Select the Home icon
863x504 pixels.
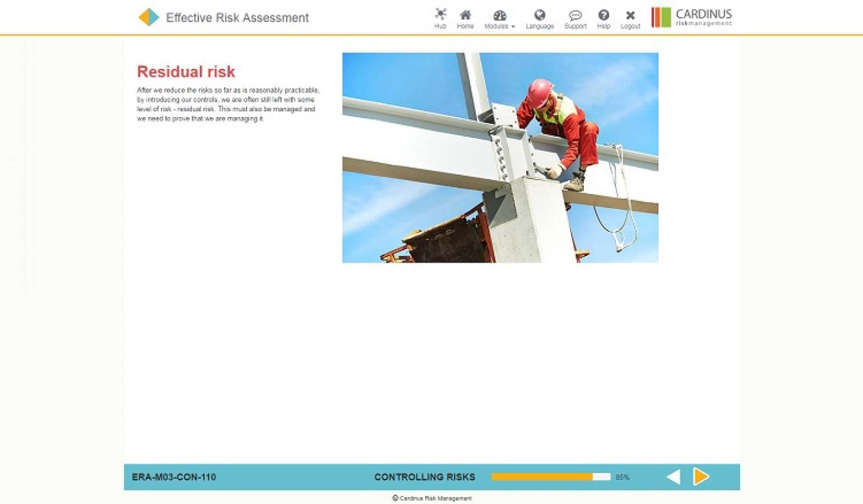click(466, 16)
